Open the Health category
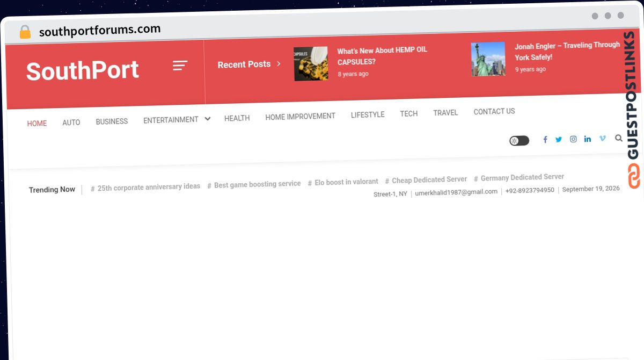 pyautogui.click(x=237, y=118)
